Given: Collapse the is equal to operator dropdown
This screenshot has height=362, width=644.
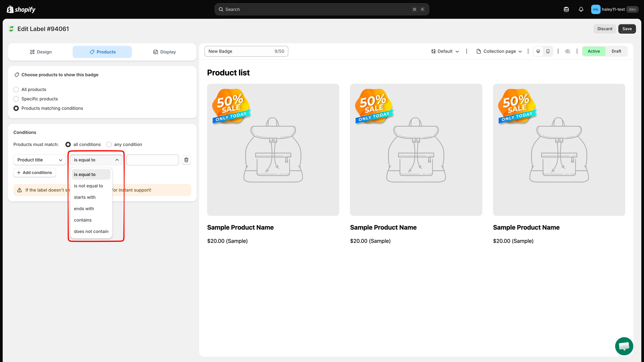Looking at the screenshot, I should pos(96,160).
